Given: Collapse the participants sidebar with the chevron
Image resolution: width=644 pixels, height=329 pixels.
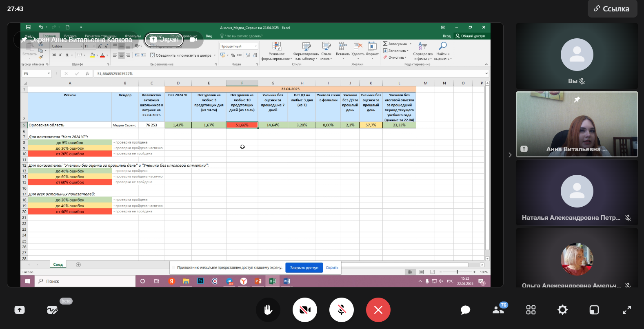Looking at the screenshot, I should pos(510,155).
